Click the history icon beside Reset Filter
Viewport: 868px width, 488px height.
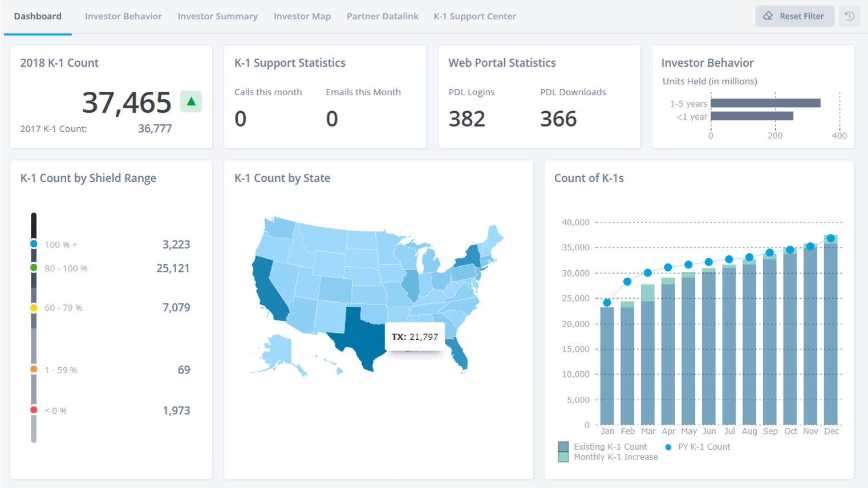[x=849, y=16]
